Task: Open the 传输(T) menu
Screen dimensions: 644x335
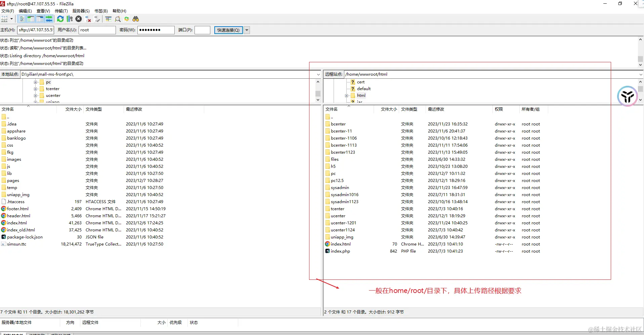Action: (61, 11)
